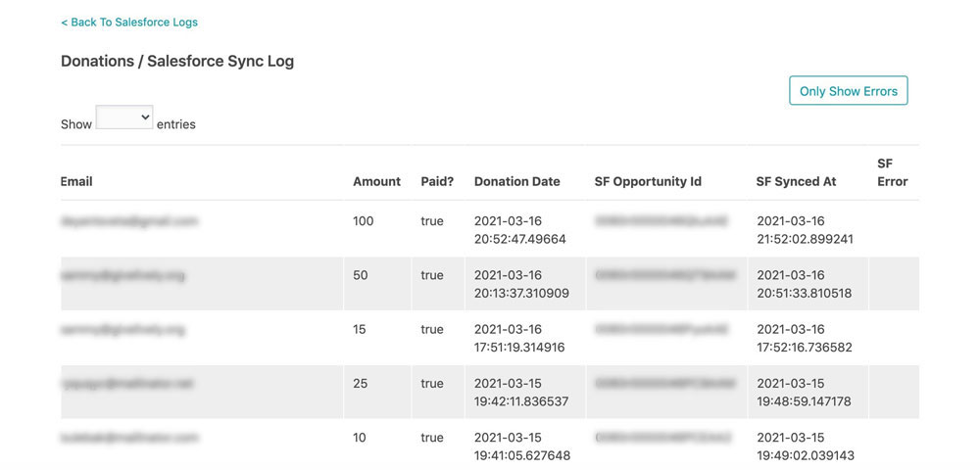Go back to Salesforce Logs
Image resolution: width=980 pixels, height=470 pixels.
click(x=129, y=23)
